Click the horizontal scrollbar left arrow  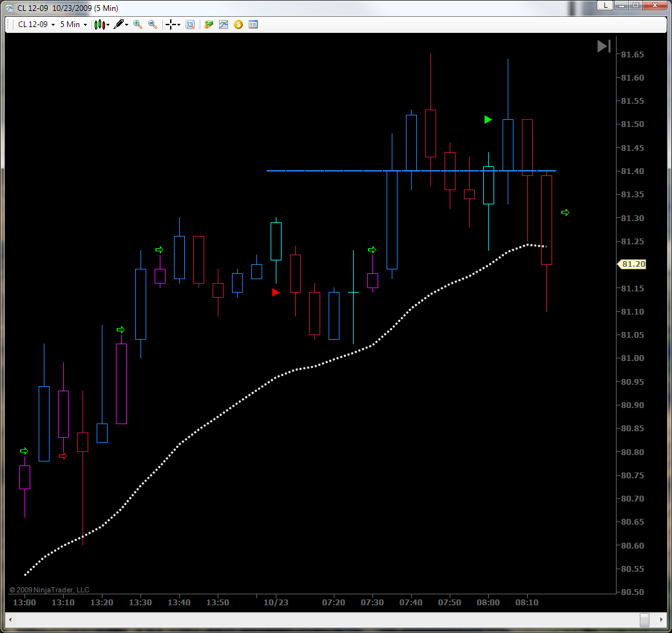[10, 619]
